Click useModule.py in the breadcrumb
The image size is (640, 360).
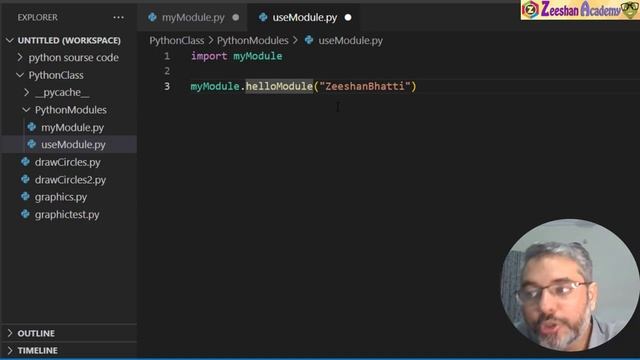pyautogui.click(x=350, y=40)
